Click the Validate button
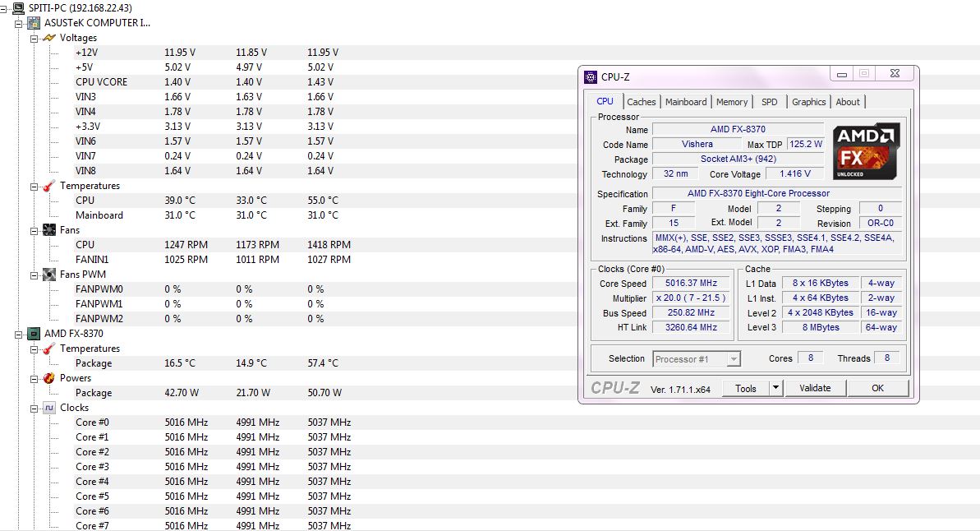Viewport: 980px width, 531px height. tap(815, 389)
